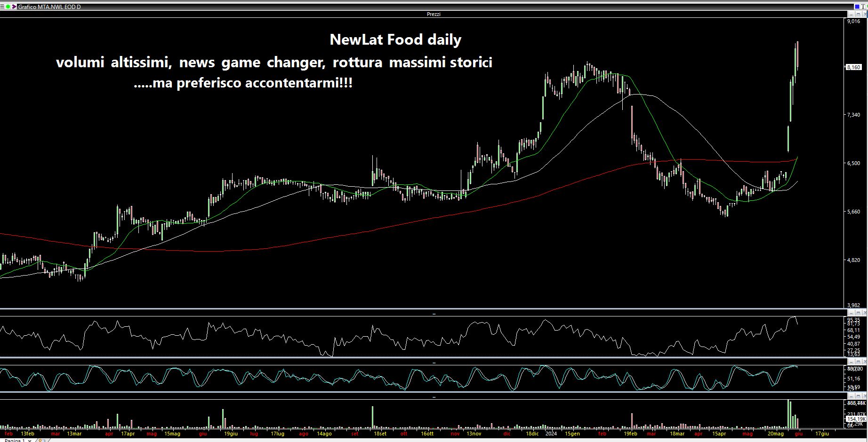
Task: Click the Prezzi pane header label
Action: click(434, 14)
